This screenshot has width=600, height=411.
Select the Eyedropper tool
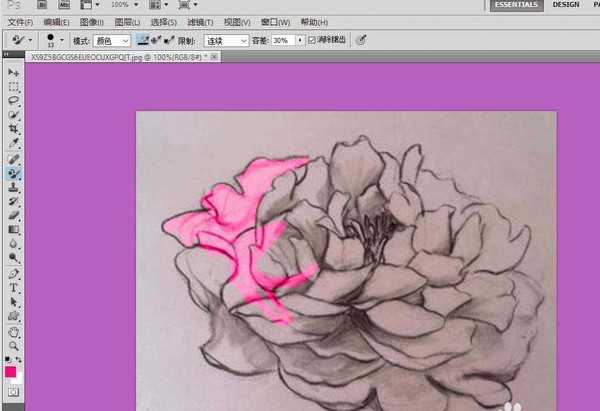(13, 144)
